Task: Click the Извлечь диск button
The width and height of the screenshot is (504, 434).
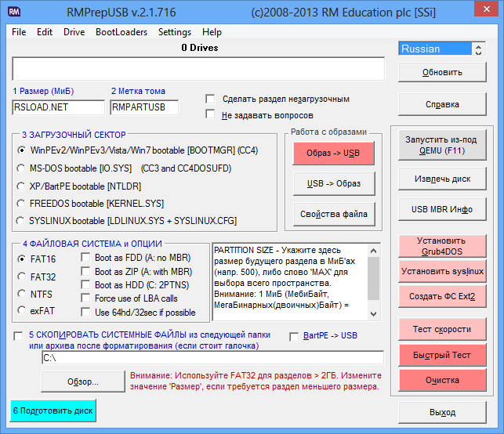Action: click(442, 179)
